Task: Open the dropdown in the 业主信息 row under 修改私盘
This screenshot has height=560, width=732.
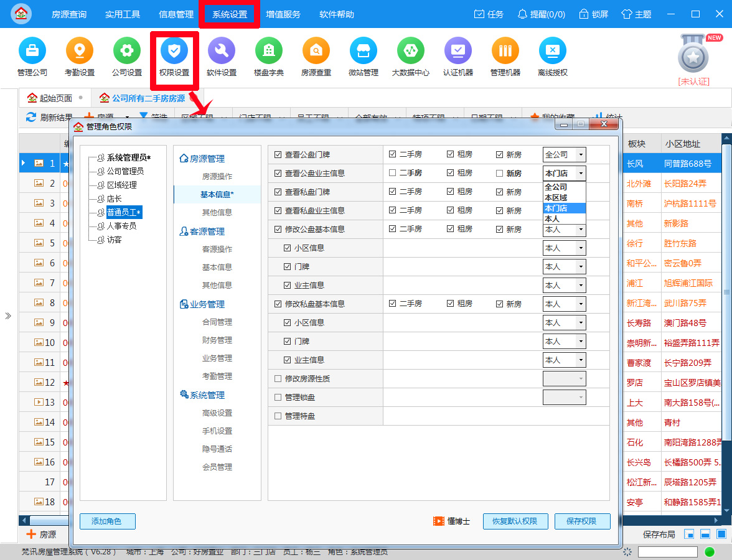Action: pyautogui.click(x=564, y=360)
